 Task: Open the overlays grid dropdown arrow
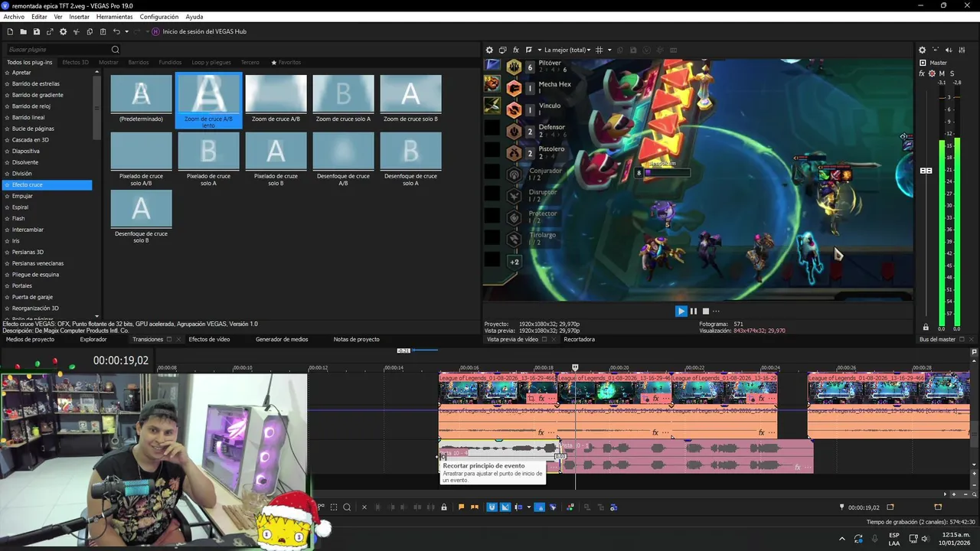pos(609,50)
